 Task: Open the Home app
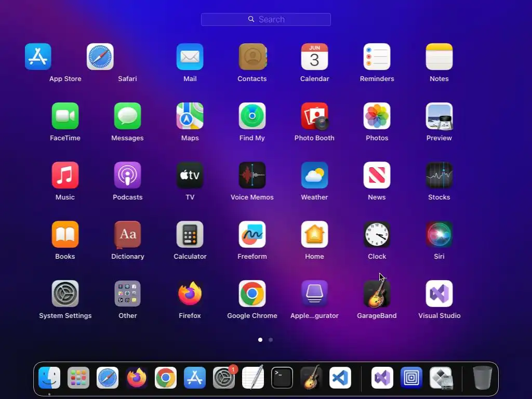[314, 234]
